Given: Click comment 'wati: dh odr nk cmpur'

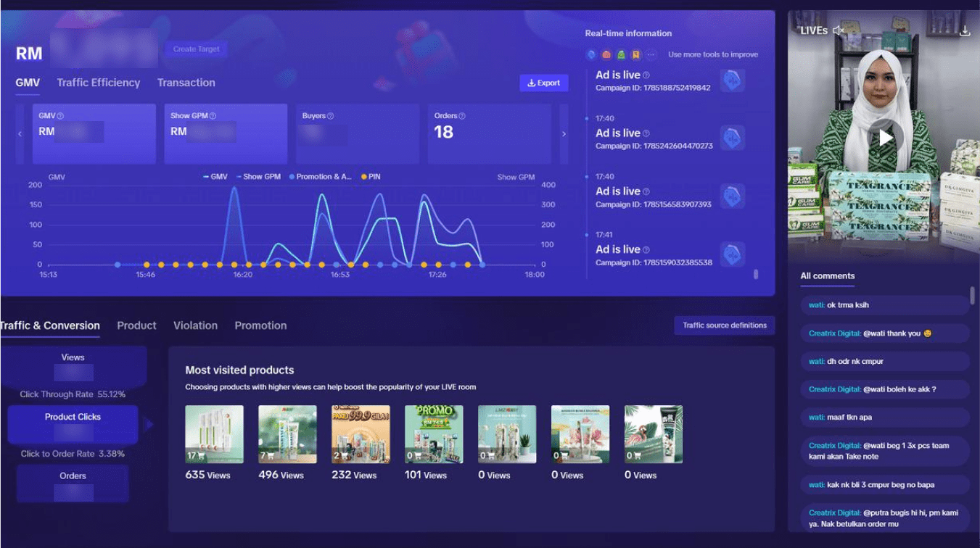Looking at the screenshot, I should point(885,361).
